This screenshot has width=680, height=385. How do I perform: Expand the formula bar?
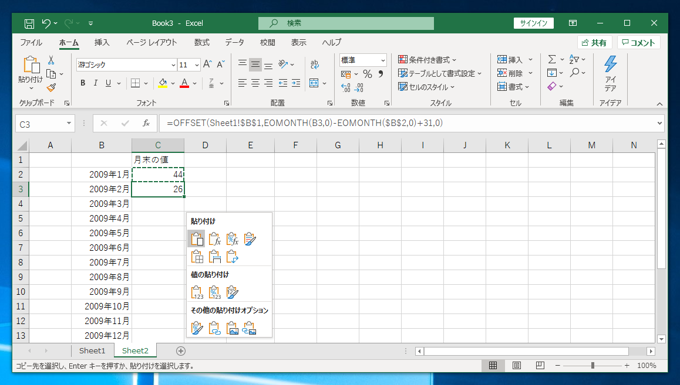[x=660, y=124]
